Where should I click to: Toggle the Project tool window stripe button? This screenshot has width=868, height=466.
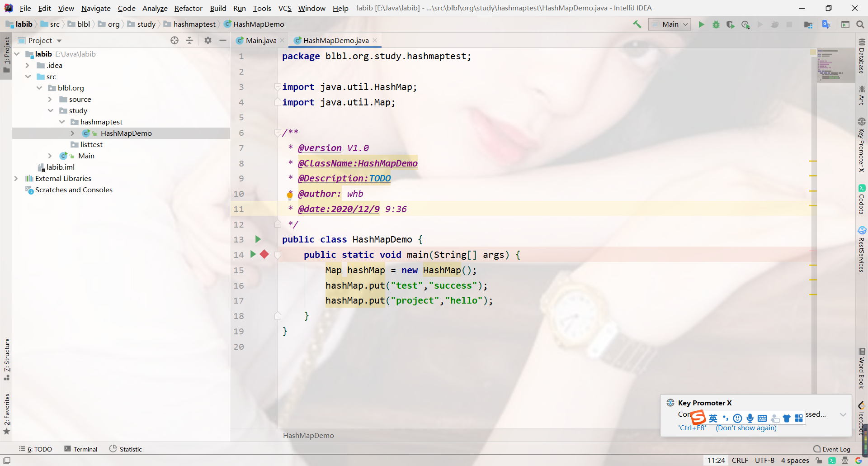pyautogui.click(x=6, y=55)
